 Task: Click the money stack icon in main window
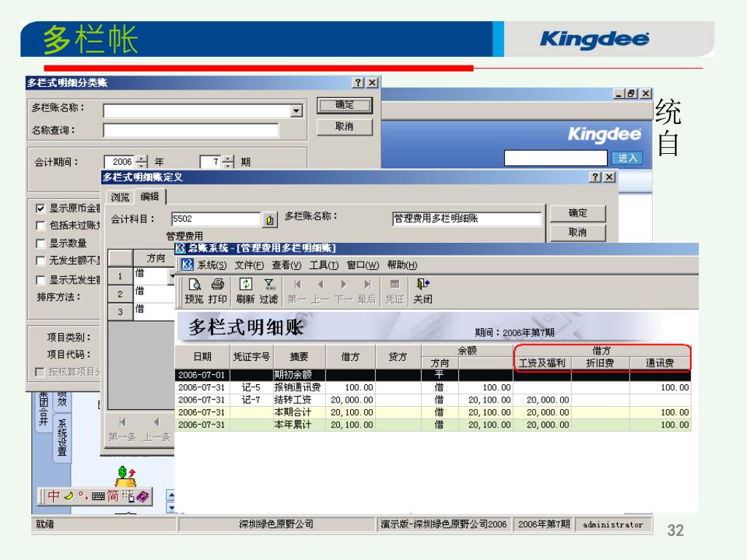point(125,477)
